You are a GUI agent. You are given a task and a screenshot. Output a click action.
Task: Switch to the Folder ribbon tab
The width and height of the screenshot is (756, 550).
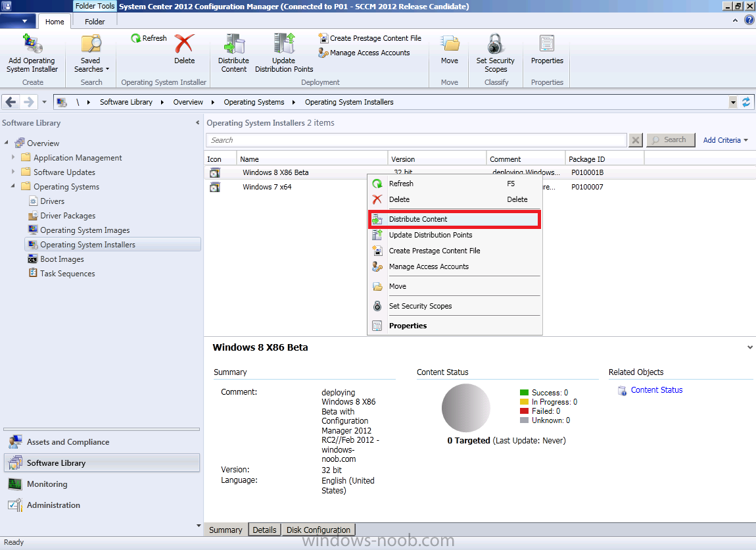95,22
